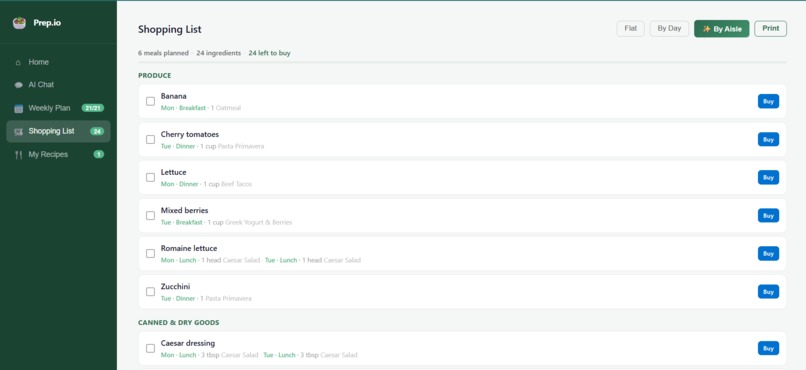Tick the Zucchini checkbox

pyautogui.click(x=150, y=291)
